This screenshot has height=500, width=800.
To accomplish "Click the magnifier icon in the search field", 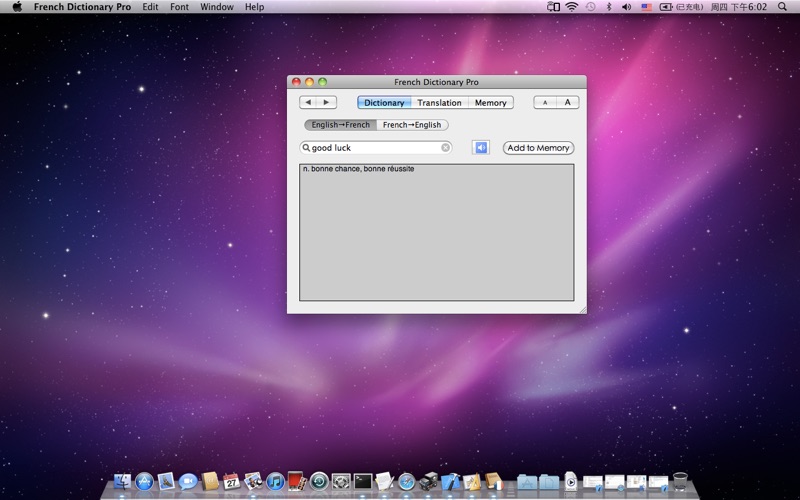I will (306, 147).
